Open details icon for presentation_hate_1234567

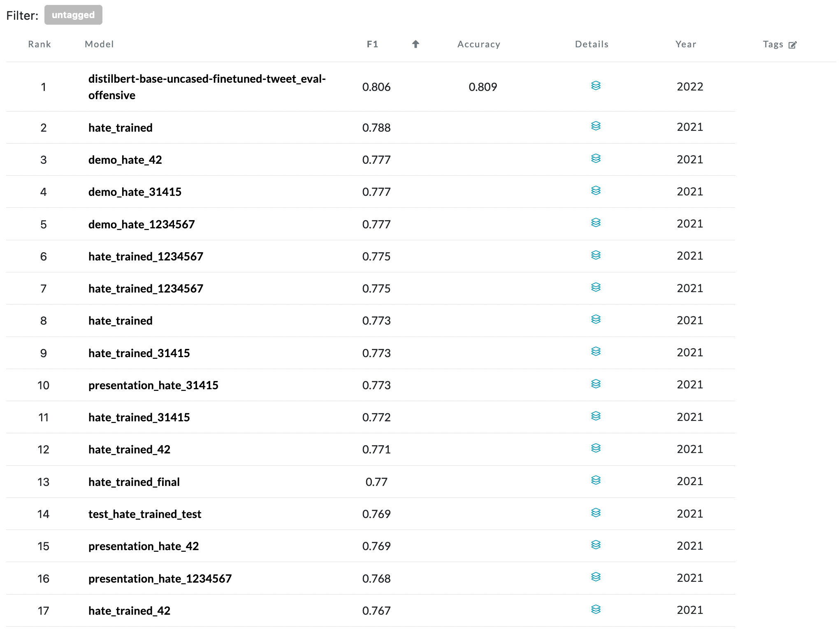click(x=595, y=577)
